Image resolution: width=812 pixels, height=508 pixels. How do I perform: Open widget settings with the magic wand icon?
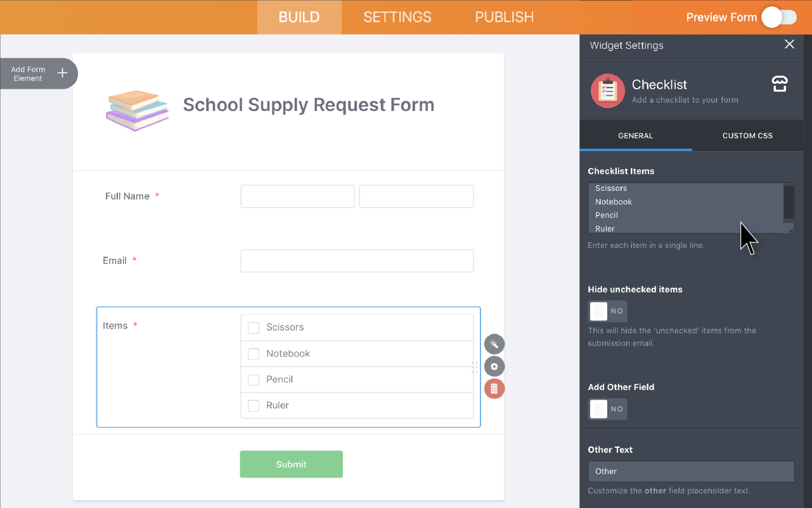[x=494, y=344]
